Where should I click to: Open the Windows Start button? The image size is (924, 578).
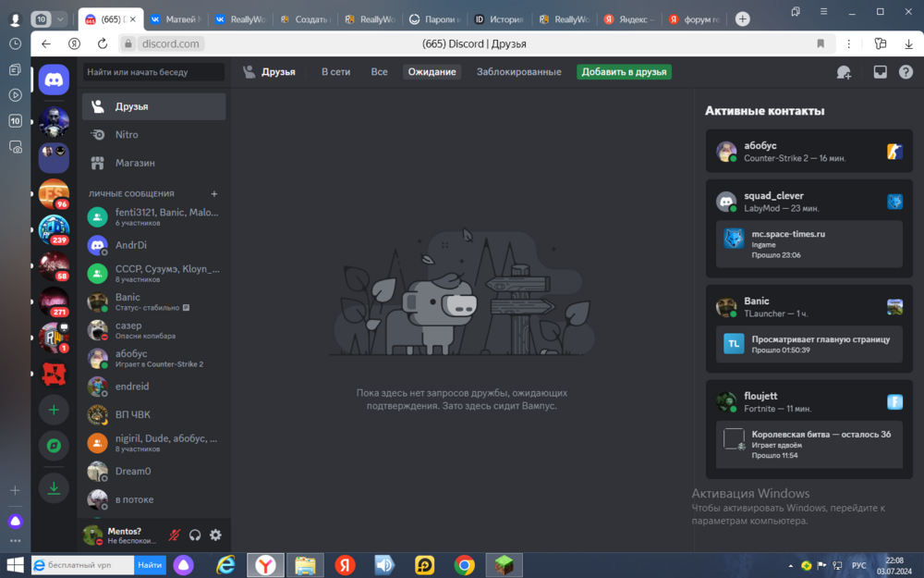(x=15, y=565)
